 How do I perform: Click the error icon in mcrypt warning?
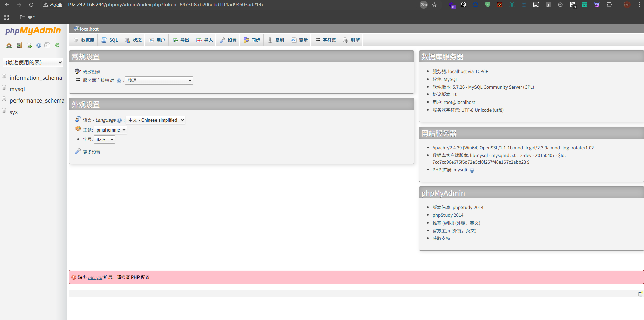74,277
